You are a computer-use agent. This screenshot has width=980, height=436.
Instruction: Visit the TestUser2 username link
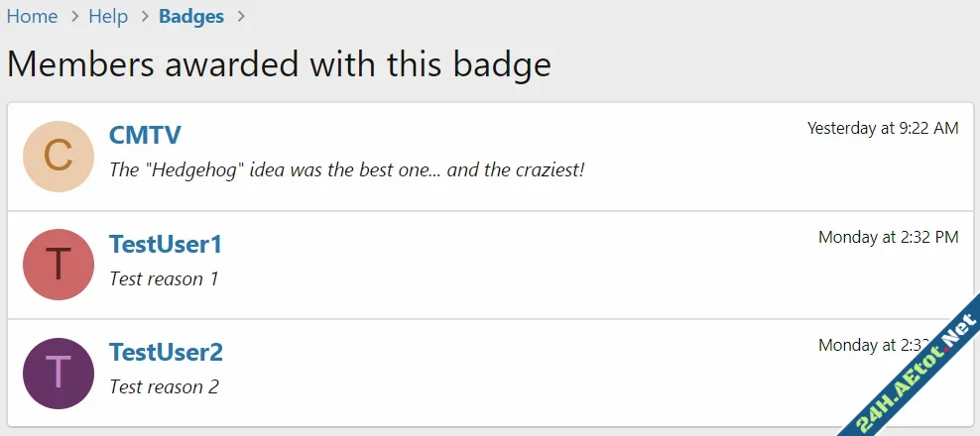[x=166, y=352]
